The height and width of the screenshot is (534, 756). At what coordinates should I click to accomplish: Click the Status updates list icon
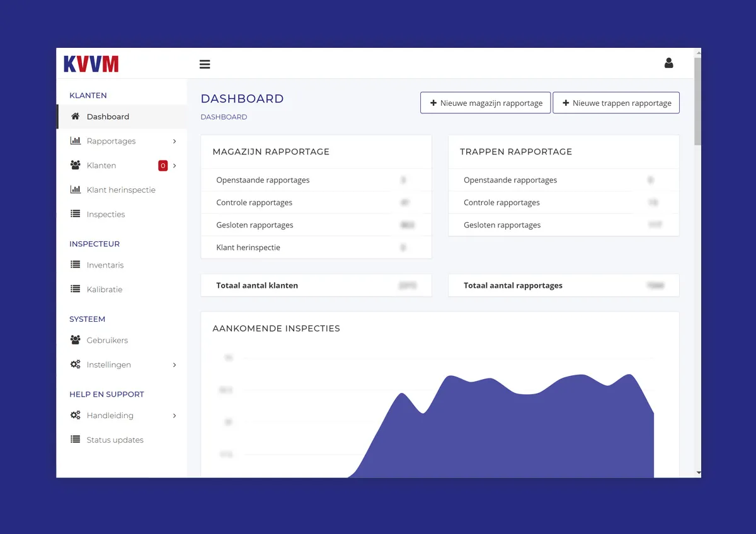point(75,439)
